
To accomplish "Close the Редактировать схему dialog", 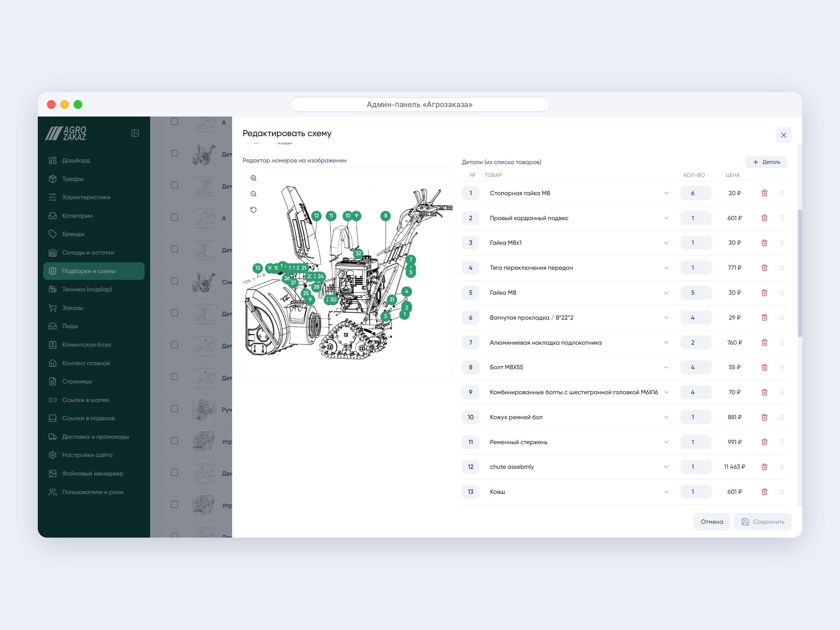I will (x=783, y=135).
